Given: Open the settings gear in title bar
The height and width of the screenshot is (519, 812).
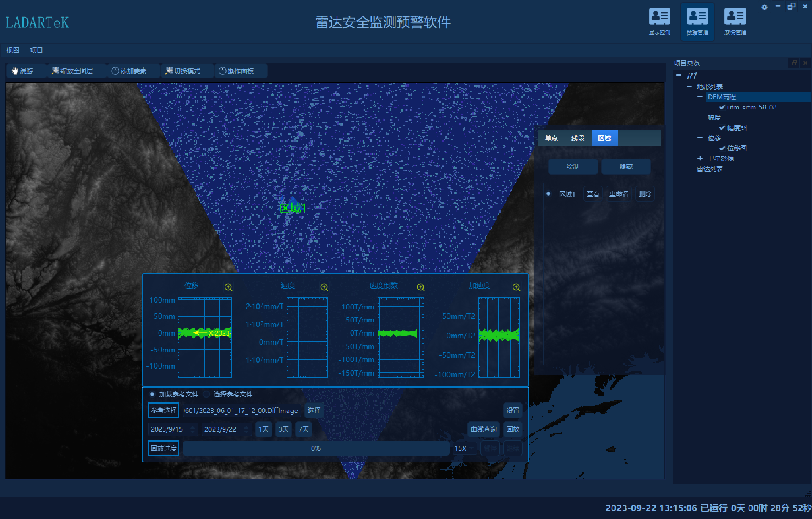Looking at the screenshot, I should 764,7.
